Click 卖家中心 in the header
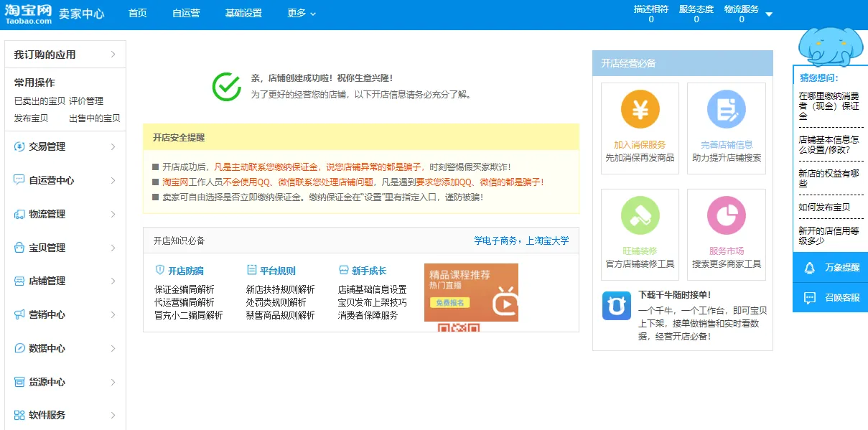 [81, 14]
